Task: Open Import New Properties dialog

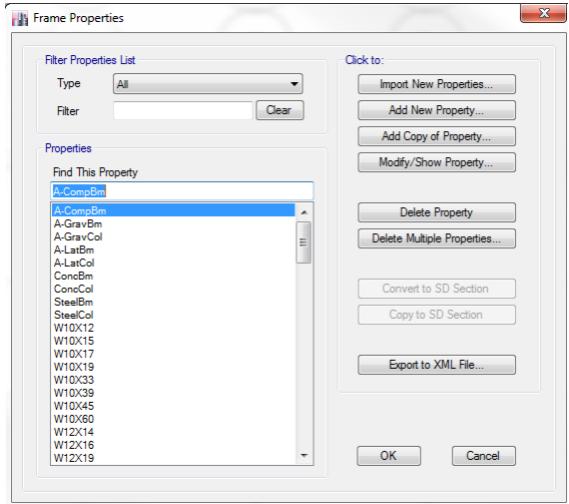Action: (437, 84)
